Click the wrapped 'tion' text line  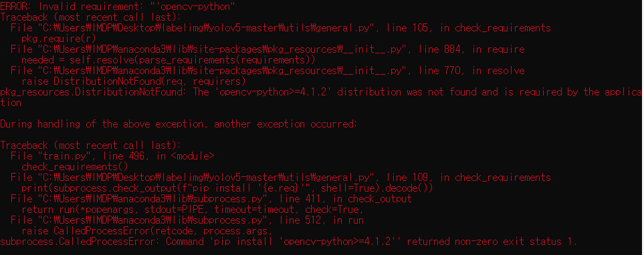pyautogui.click(x=11, y=103)
